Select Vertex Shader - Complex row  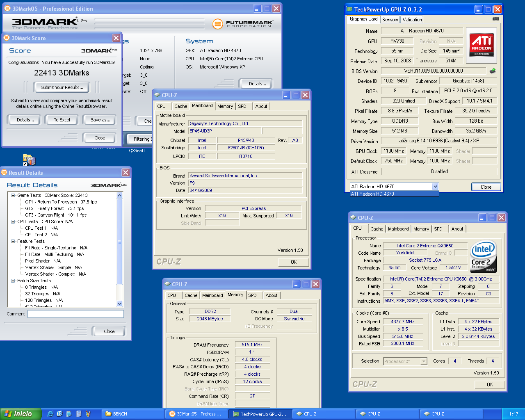[55, 274]
